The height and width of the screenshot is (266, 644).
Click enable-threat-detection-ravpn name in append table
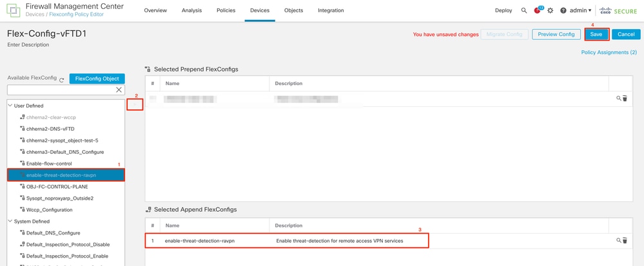200,241
